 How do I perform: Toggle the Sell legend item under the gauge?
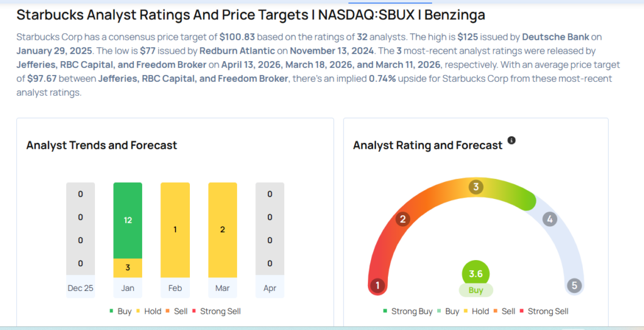coord(504,311)
